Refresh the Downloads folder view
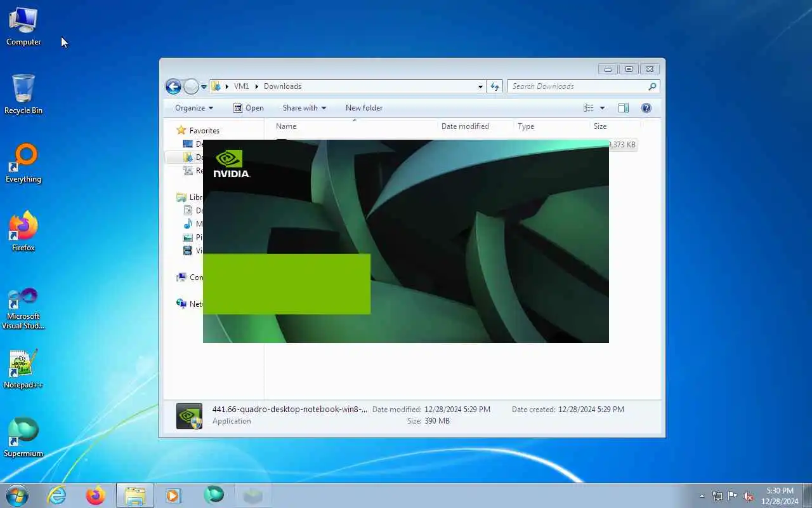Screen dimensions: 812x508 coord(495,86)
